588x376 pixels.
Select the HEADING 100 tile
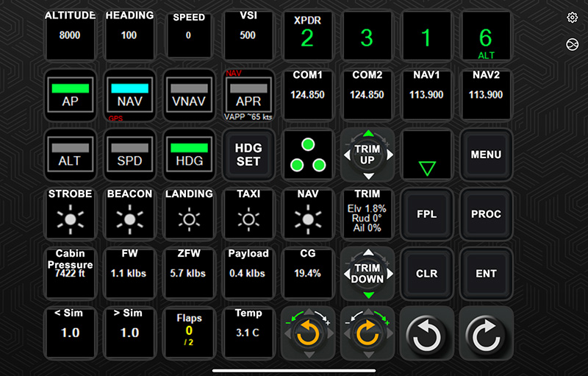point(130,35)
